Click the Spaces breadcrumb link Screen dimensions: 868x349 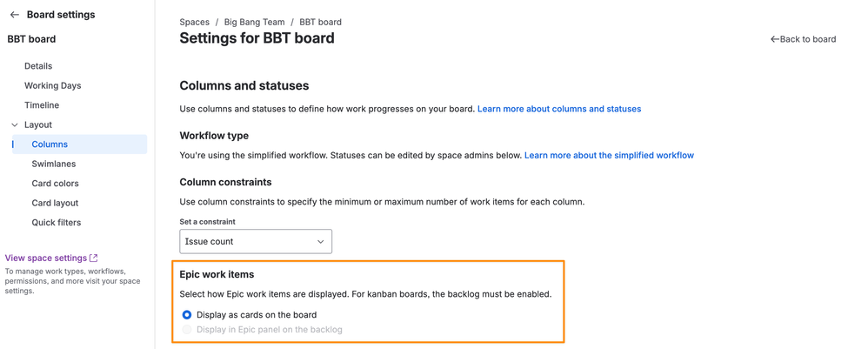click(194, 22)
